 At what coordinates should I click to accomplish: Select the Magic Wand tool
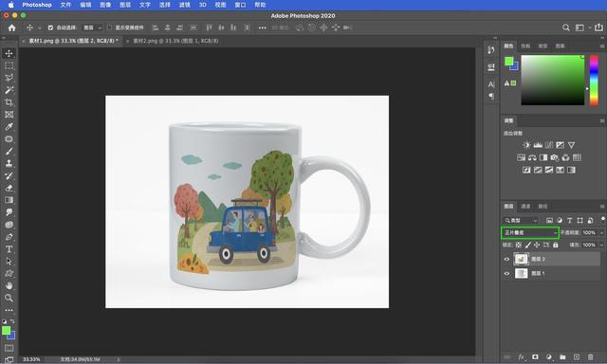point(9,90)
